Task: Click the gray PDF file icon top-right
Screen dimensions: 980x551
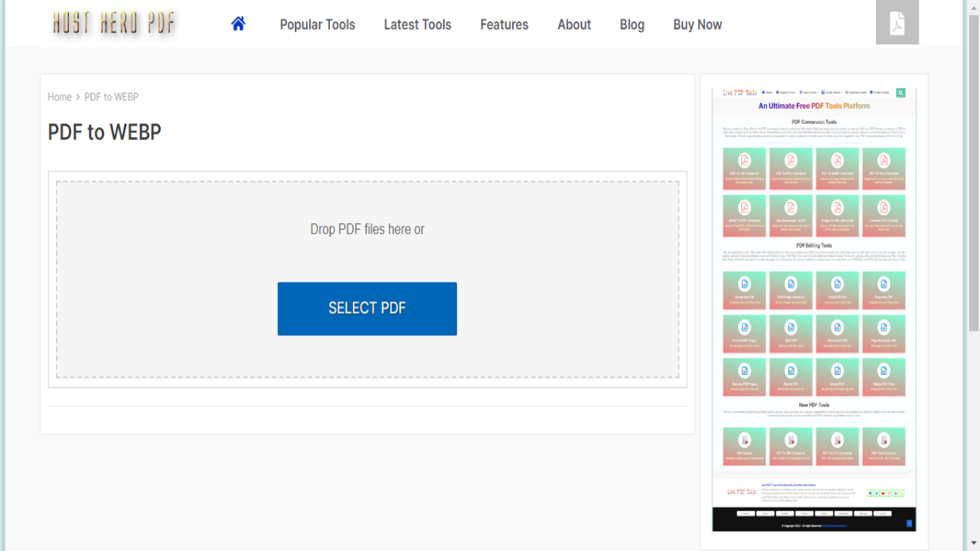Action: [897, 23]
